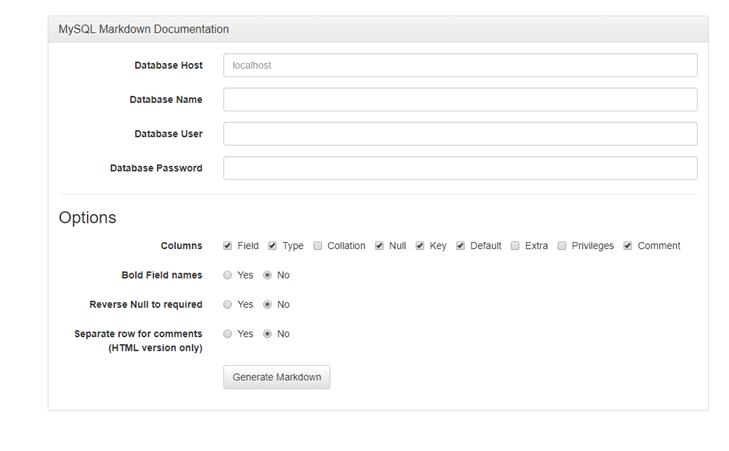Choose No for Bold Field names
This screenshot has width=729, height=451.
tap(267, 275)
